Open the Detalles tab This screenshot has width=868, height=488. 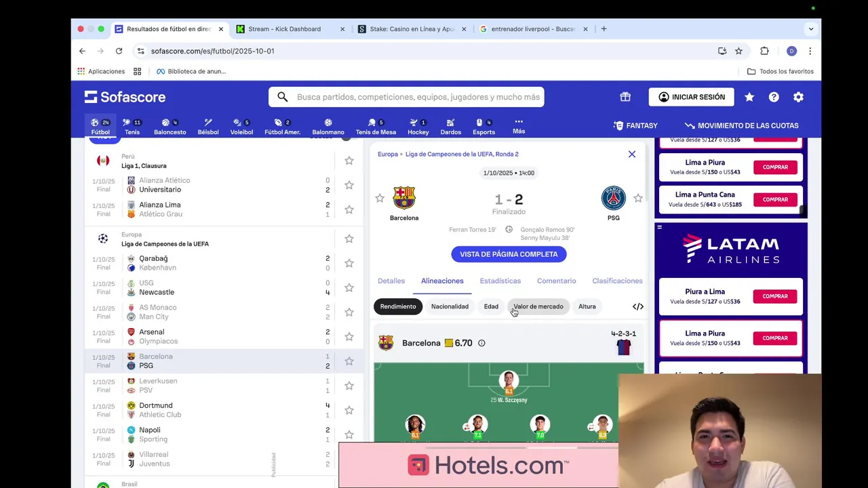391,281
